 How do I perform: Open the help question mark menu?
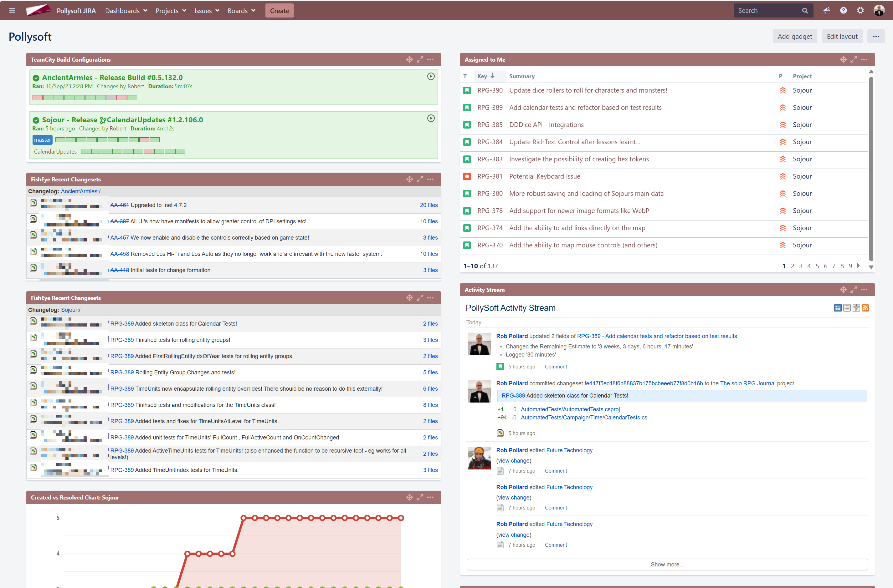[843, 11]
